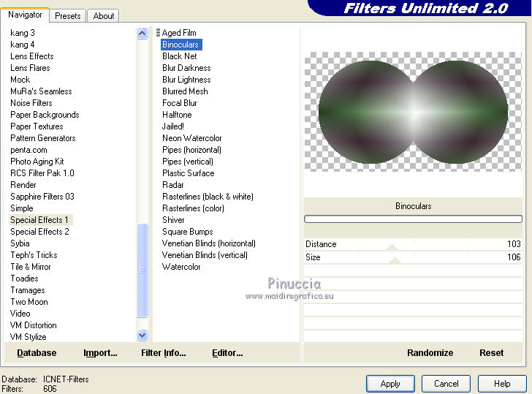
Task: Choose Blur Darkness filter
Action: pos(186,68)
